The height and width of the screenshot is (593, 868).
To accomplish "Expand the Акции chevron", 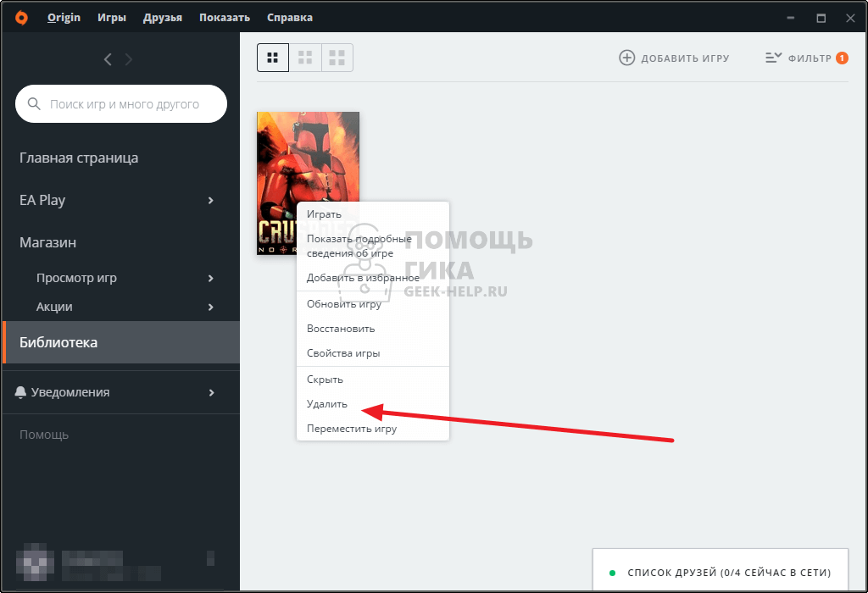I will click(210, 307).
